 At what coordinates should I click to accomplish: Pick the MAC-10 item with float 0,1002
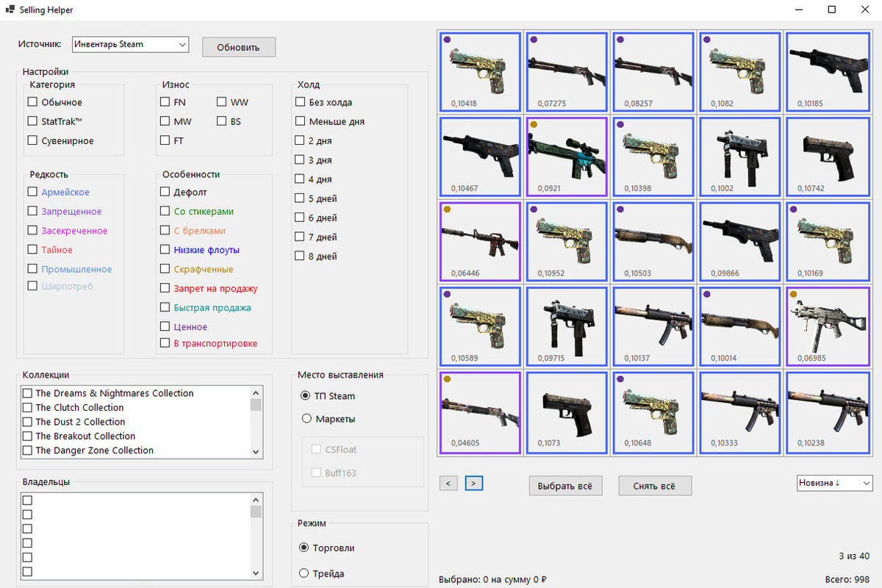tap(740, 157)
